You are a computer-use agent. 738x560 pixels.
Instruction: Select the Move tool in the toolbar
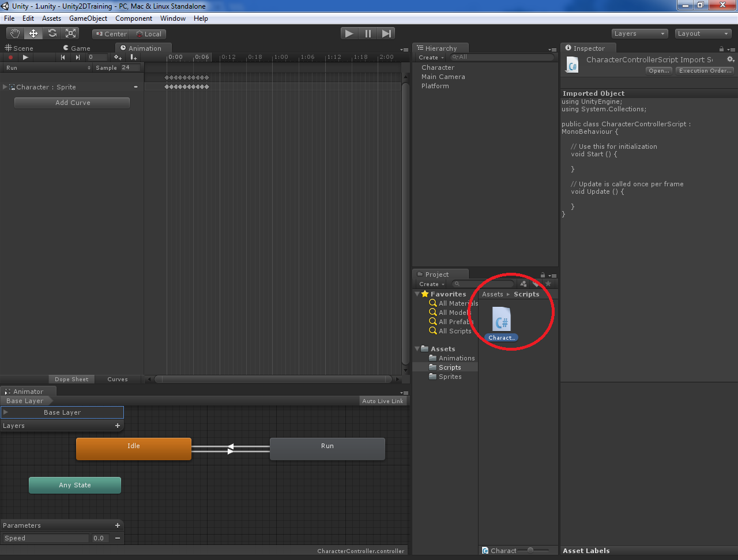[33, 33]
